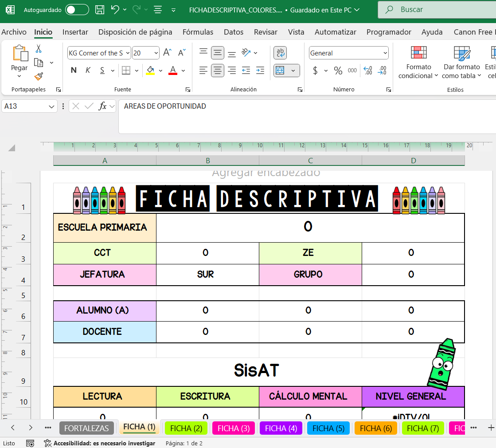This screenshot has height=448, width=496.
Task: Apply italic formatting with K
Action: pos(88,70)
